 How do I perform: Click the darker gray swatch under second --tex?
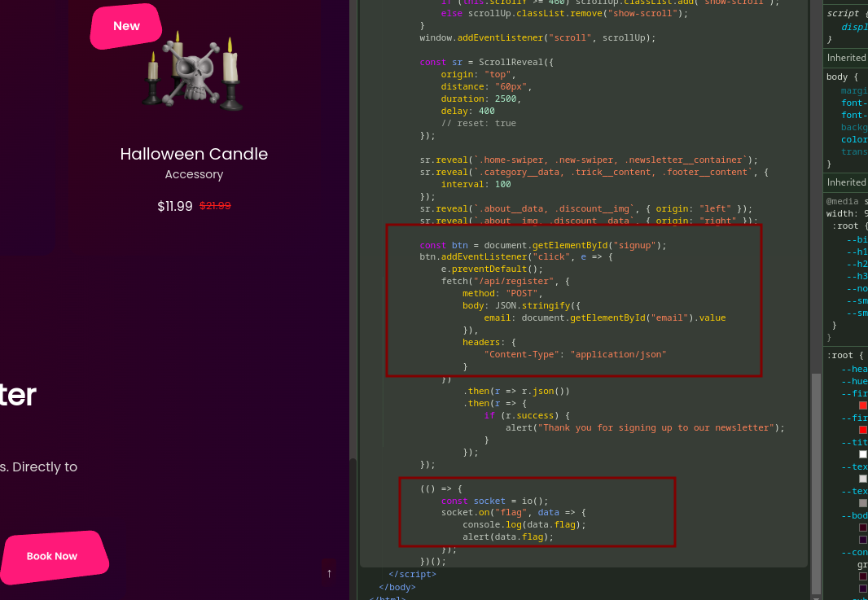pyautogui.click(x=862, y=503)
